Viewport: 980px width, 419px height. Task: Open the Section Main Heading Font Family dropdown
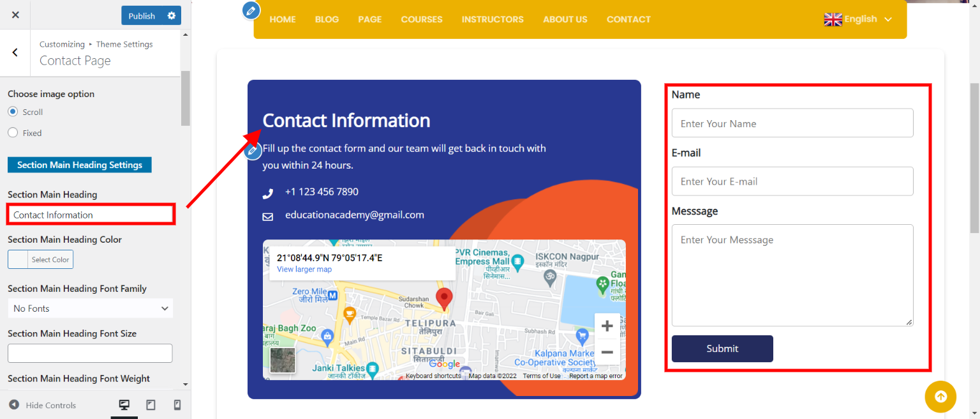tap(90, 309)
